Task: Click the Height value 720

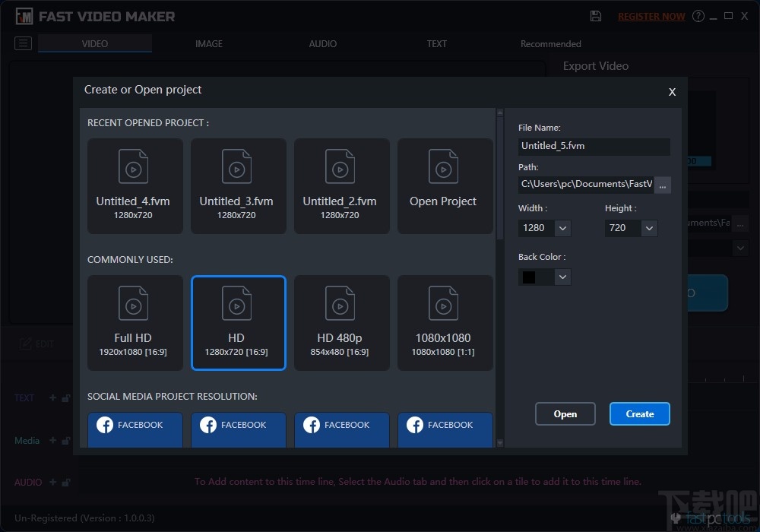Action: coord(617,228)
